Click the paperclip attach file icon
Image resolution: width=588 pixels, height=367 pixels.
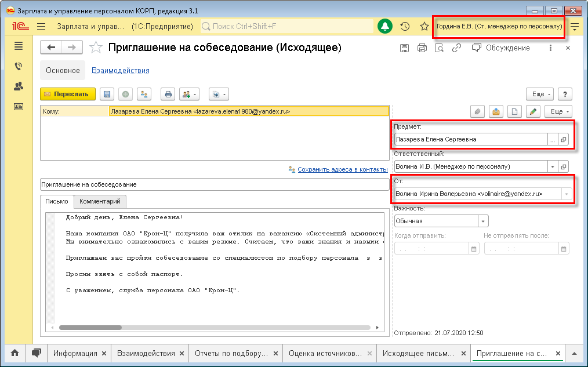pos(477,111)
